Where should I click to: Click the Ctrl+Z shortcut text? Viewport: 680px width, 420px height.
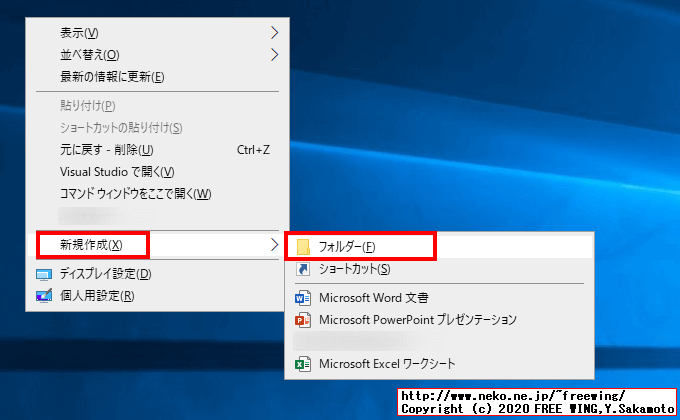(253, 150)
